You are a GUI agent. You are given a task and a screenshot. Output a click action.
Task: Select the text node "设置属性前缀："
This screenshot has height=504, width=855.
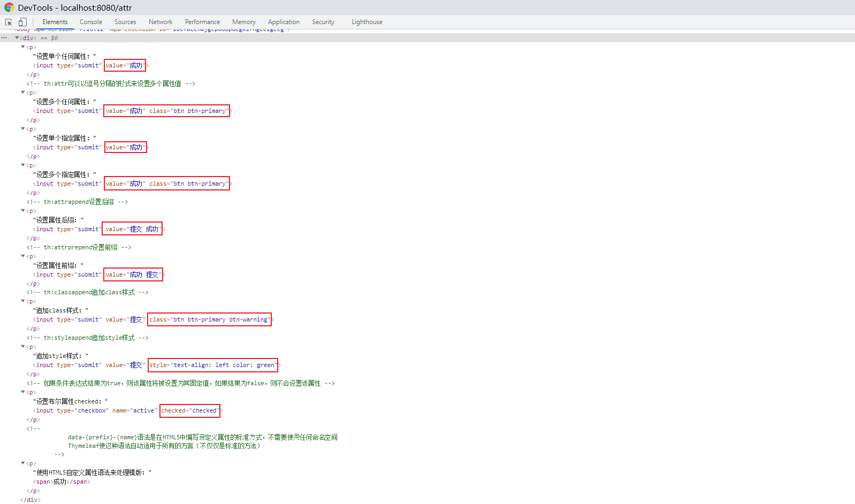tap(58, 265)
